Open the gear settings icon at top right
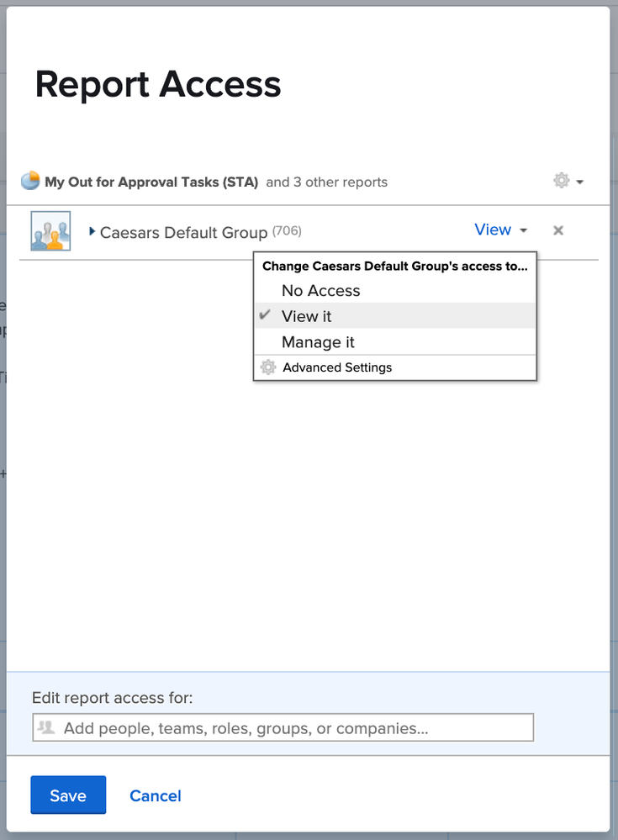Screen dimensions: 618x840 [561, 181]
